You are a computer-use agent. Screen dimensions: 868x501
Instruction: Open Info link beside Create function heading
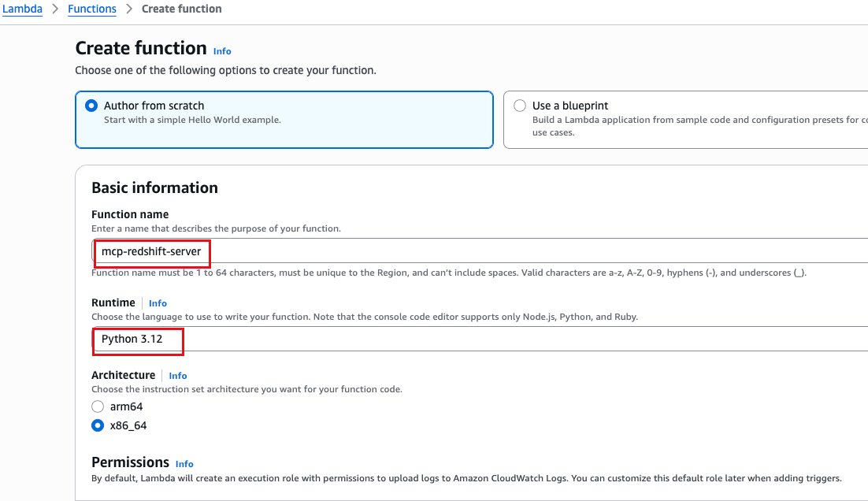tap(222, 51)
